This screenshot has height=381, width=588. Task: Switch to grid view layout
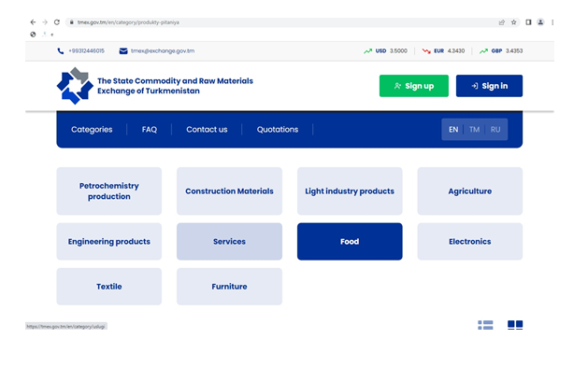coord(515,325)
